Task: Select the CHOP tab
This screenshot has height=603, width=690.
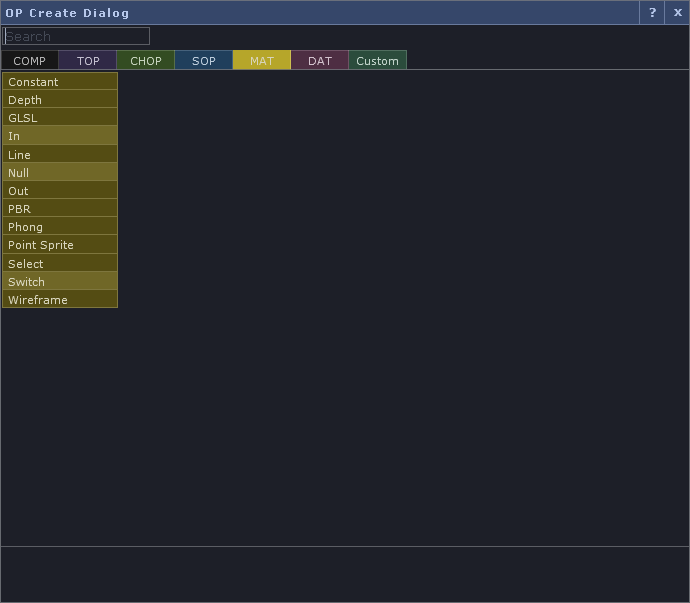Action: click(146, 60)
